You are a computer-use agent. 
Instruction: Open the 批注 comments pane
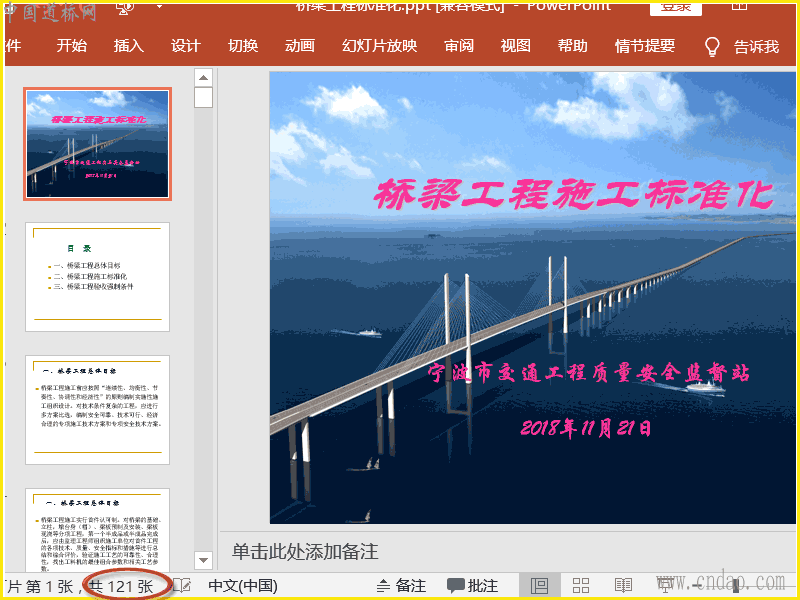[472, 586]
